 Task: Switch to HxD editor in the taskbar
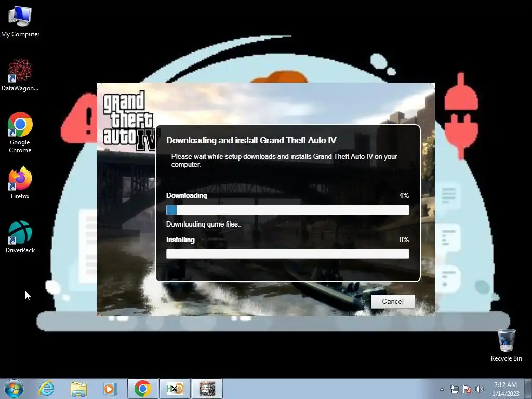click(x=175, y=389)
